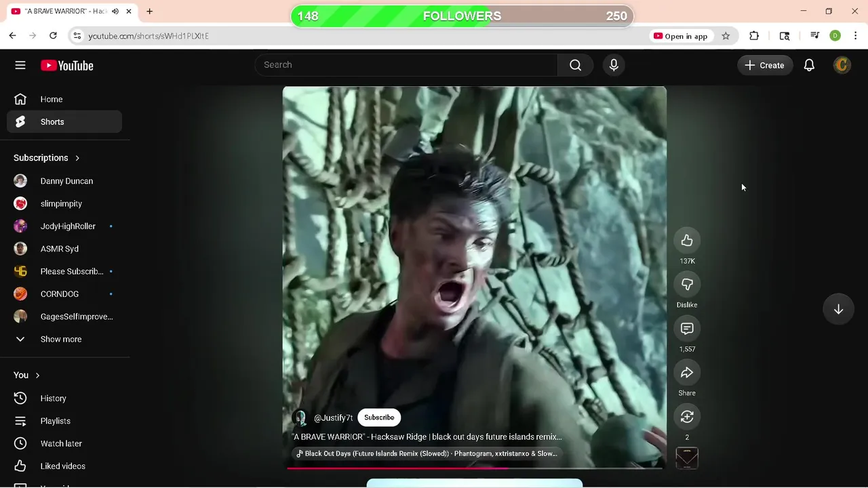This screenshot has height=488, width=868.
Task: Open ASMR Syd subscription
Action: (x=64, y=249)
